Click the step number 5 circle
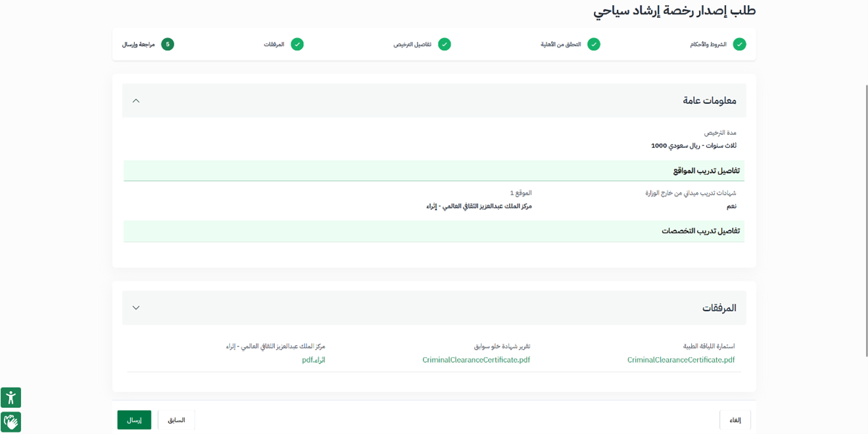This screenshot has width=868, height=434. 168,45
